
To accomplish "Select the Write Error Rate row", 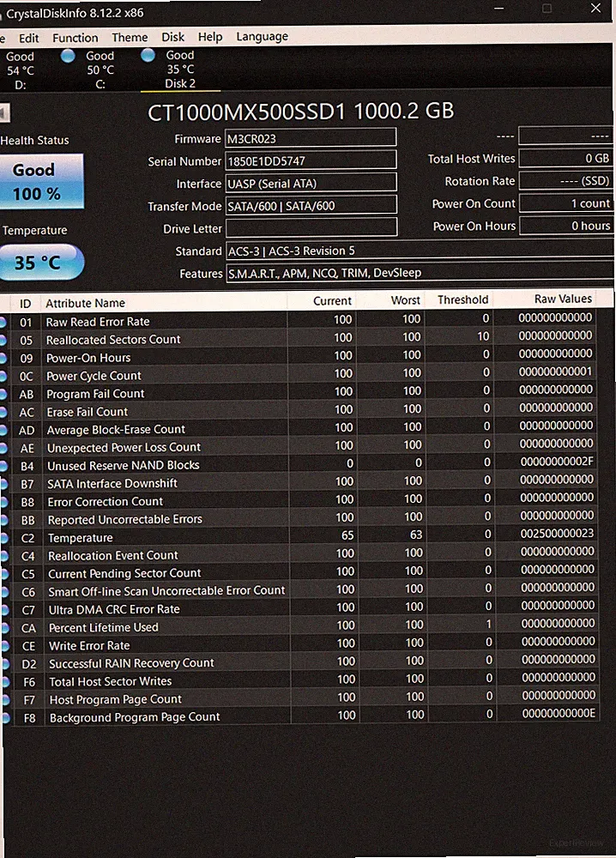I will [299, 644].
